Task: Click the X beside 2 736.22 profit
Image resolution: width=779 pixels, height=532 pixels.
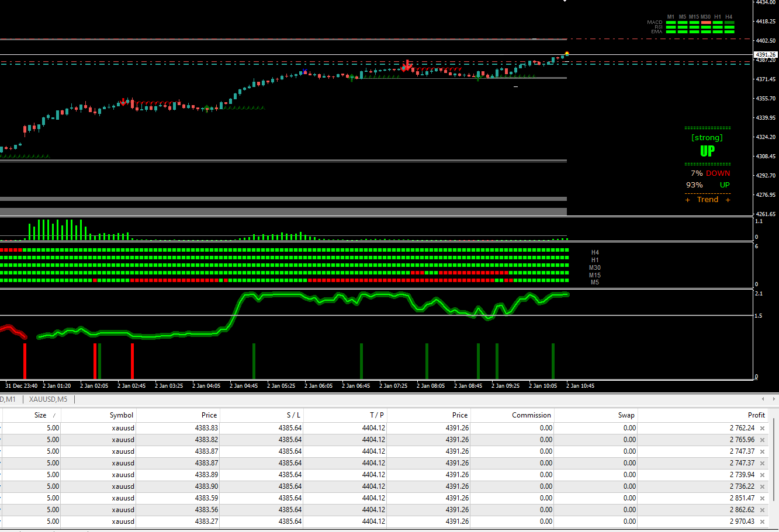Action: (762, 486)
